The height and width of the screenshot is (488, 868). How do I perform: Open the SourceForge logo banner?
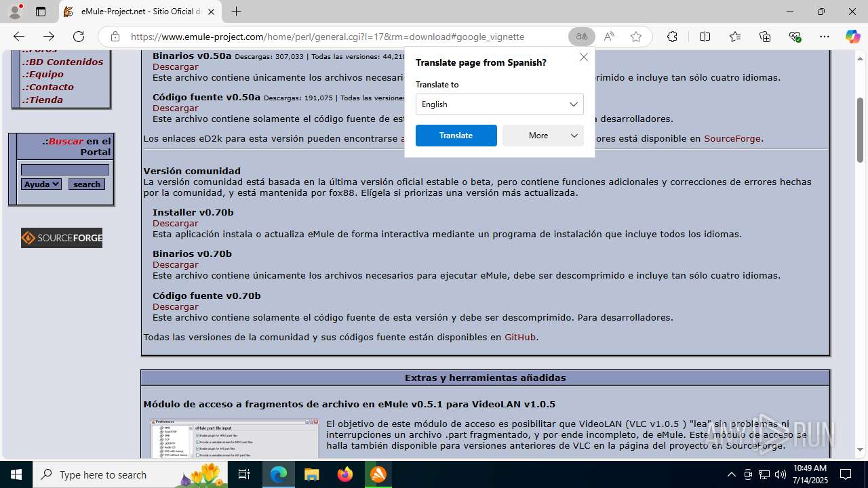pos(62,238)
